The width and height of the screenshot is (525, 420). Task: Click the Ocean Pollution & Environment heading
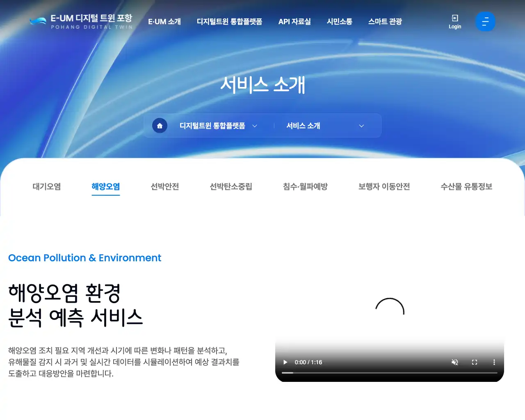tap(84, 258)
